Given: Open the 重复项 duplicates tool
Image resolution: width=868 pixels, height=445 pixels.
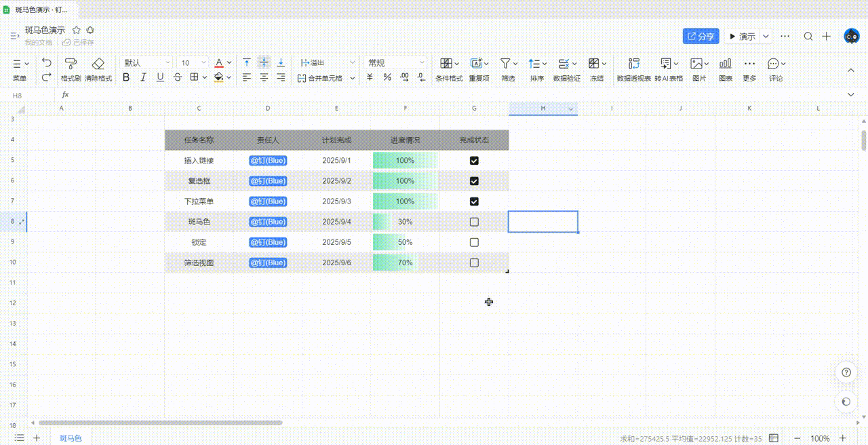Looking at the screenshot, I should coord(479,70).
